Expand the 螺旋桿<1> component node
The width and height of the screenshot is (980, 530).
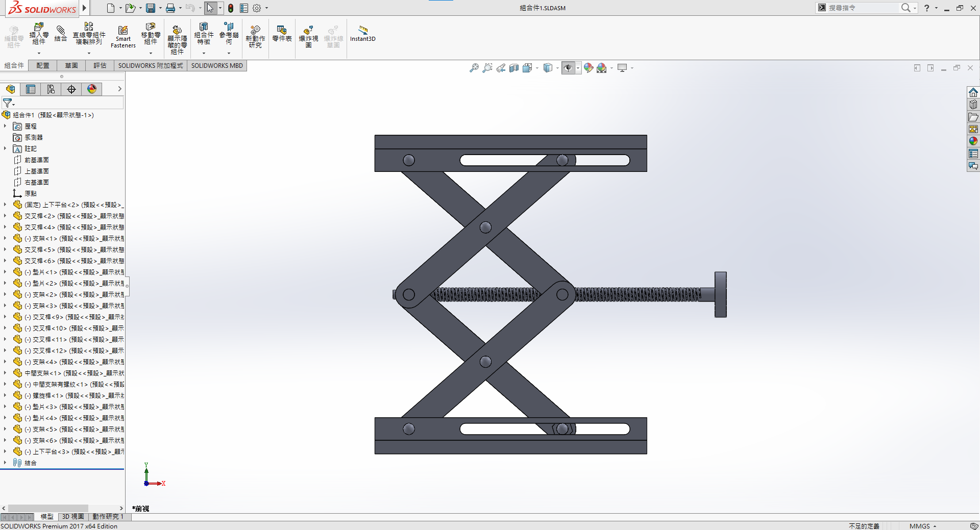[5, 395]
